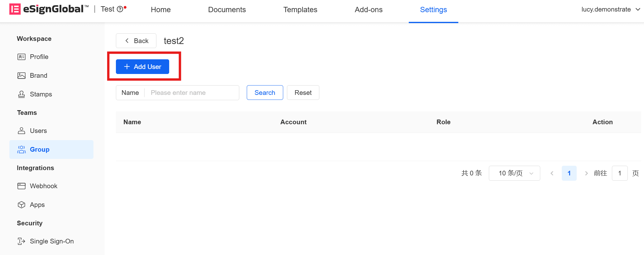This screenshot has width=644, height=255.
Task: Open the Profile icon in sidebar
Action: 21,57
